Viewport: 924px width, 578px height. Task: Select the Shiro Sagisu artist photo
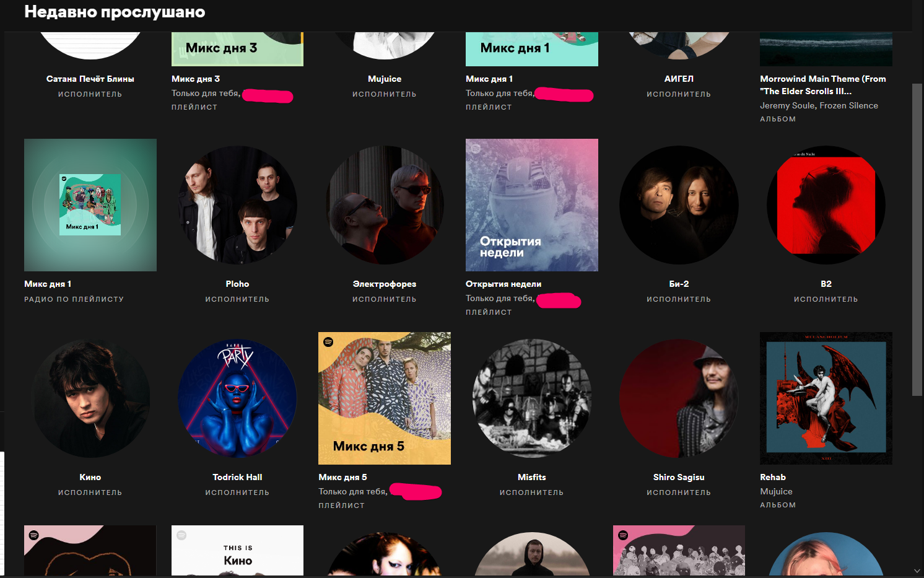(679, 398)
